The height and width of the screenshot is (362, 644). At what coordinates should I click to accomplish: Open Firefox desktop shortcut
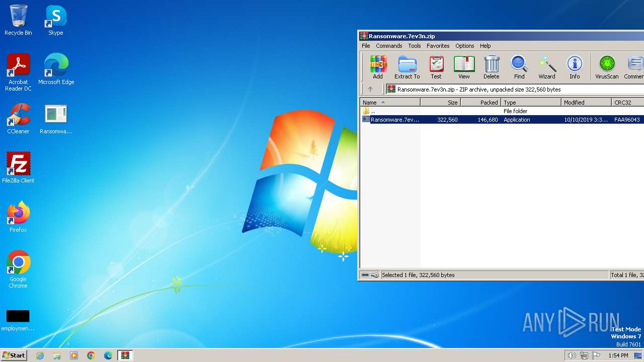pyautogui.click(x=18, y=217)
